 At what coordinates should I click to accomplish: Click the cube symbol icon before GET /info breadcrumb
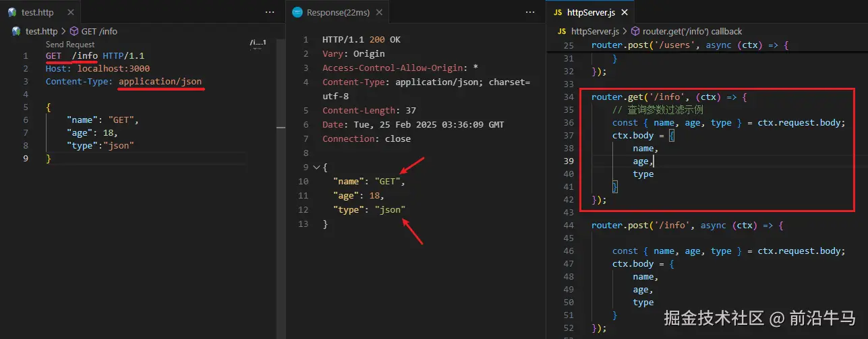point(74,31)
